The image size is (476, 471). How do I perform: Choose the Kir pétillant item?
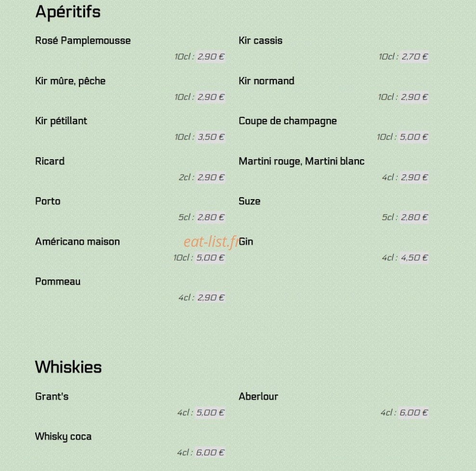tap(61, 121)
